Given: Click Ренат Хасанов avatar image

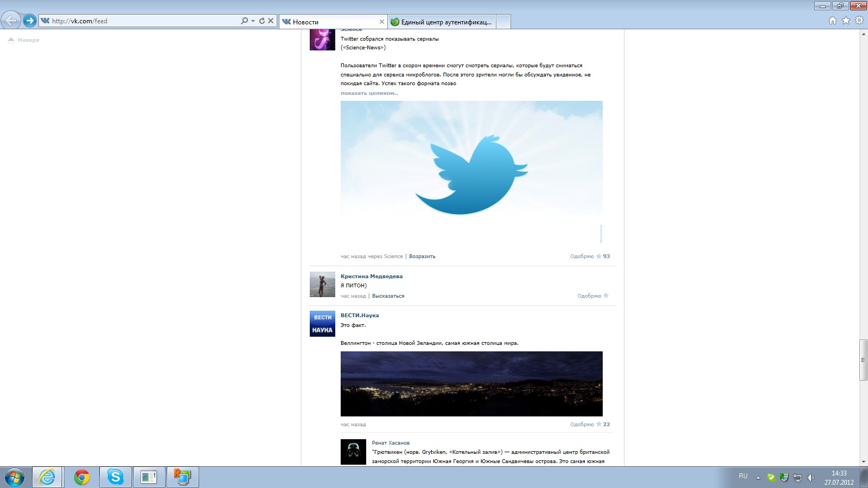Looking at the screenshot, I should pos(353,452).
